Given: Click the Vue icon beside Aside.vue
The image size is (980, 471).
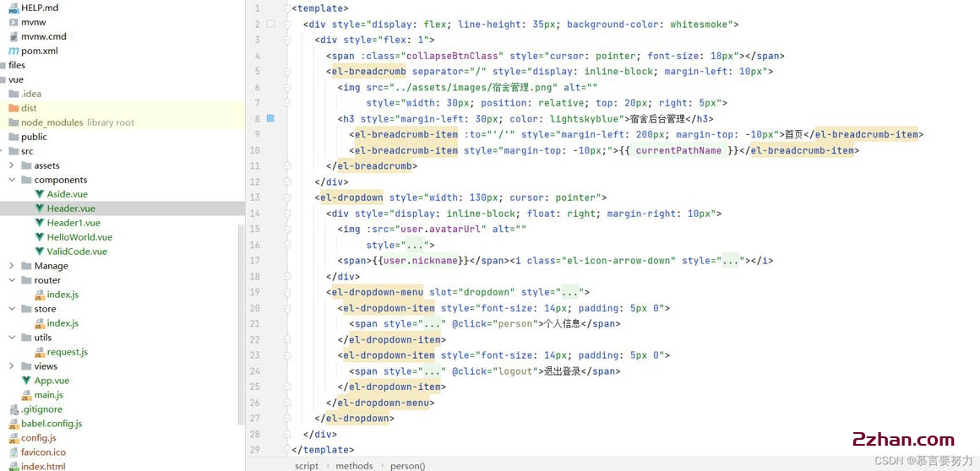Looking at the screenshot, I should [x=40, y=194].
